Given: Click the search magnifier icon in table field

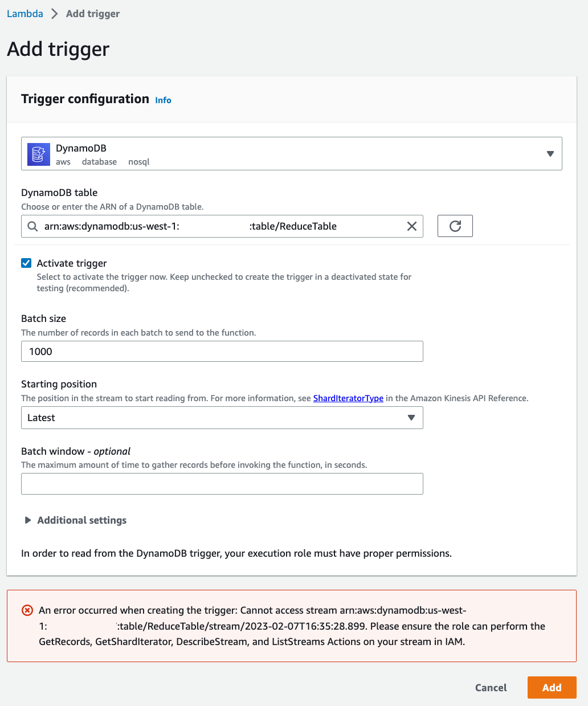Looking at the screenshot, I should 32,226.
